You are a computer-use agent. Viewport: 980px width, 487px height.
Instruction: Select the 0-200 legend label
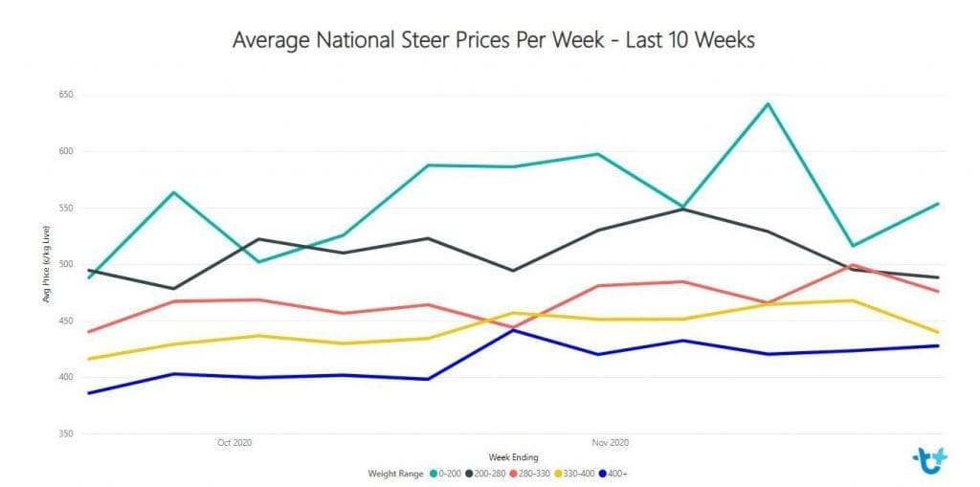(450, 474)
